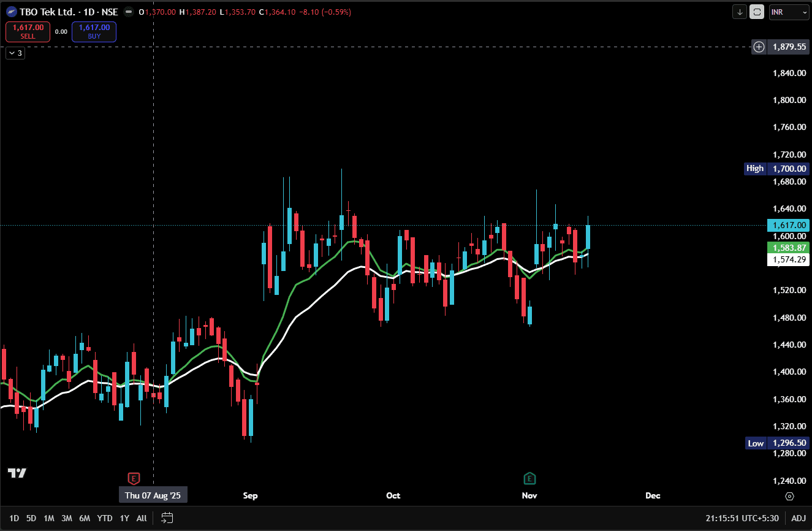Click the red 1,617.00 SELL button
Viewport: 812px width, 531px height.
point(28,31)
